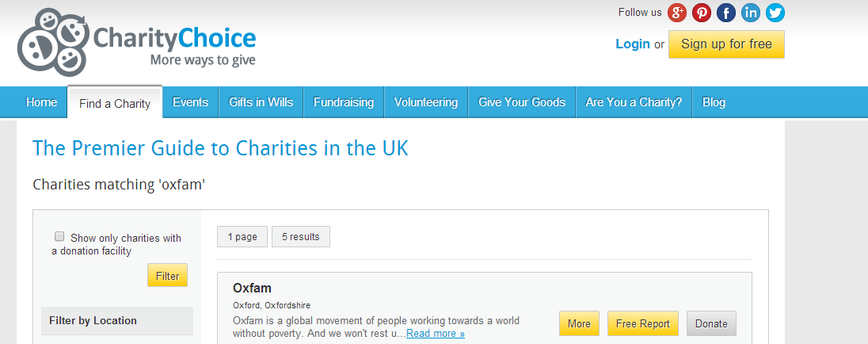Follow the 'Read more' link for Oxfam
Image resolution: width=868 pixels, height=344 pixels.
(x=436, y=334)
